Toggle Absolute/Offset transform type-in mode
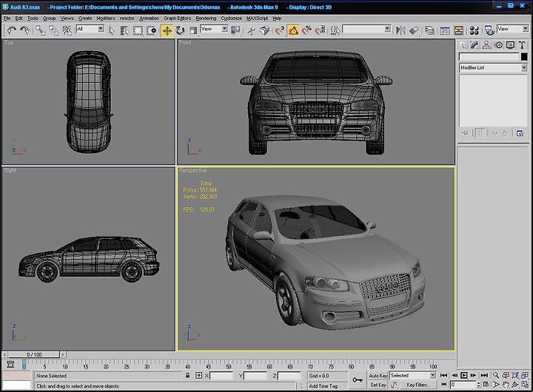 tap(198, 375)
